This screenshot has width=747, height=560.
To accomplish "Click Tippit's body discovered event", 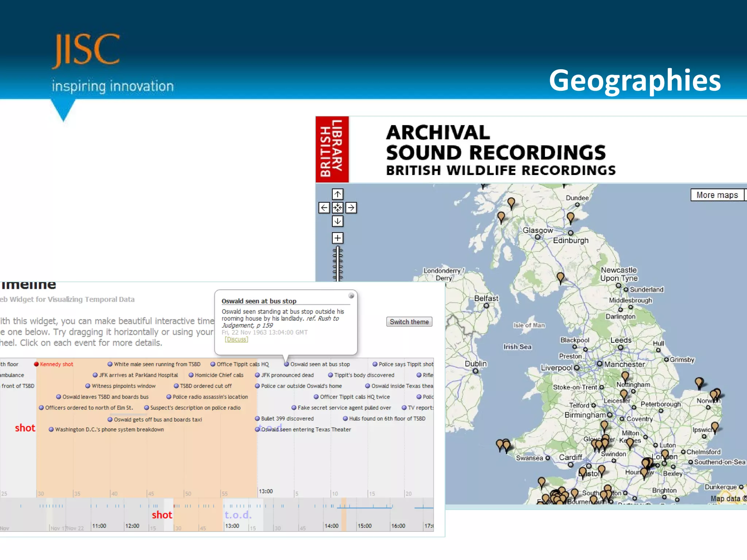I will [364, 375].
